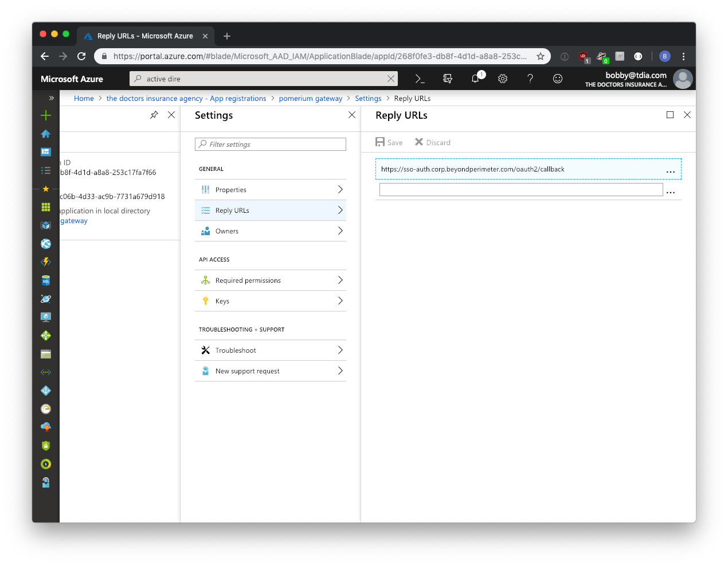
Task: Open the notifications bell
Action: pos(476,79)
